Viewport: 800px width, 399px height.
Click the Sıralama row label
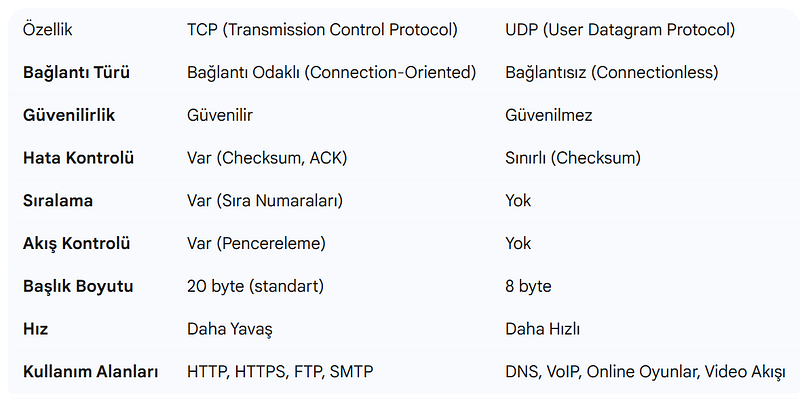[x=58, y=201]
